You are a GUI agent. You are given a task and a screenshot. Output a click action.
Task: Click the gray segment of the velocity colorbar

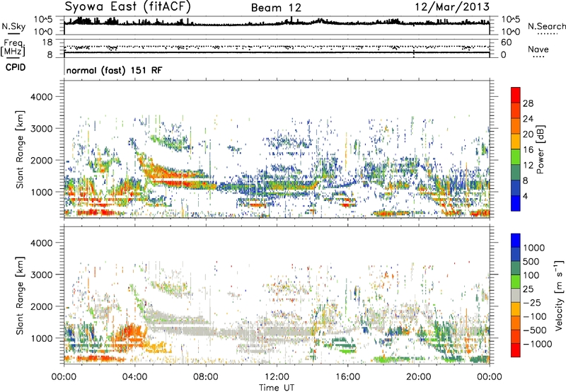(516, 296)
